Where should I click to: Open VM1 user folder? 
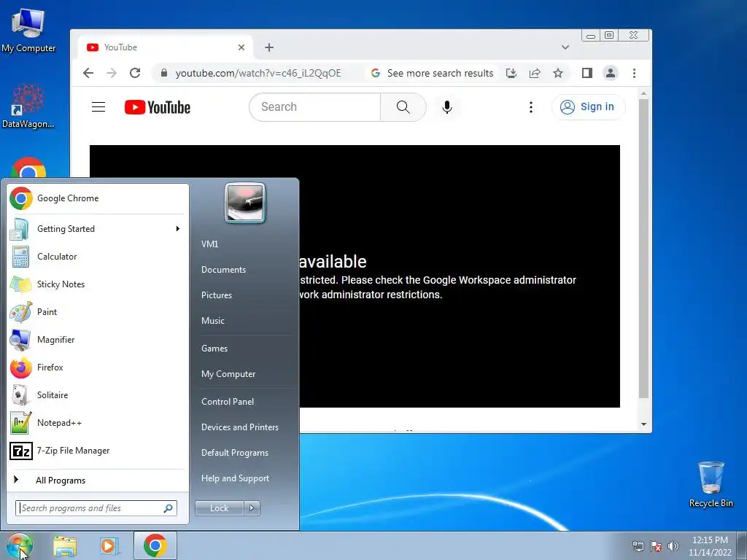pyautogui.click(x=209, y=244)
